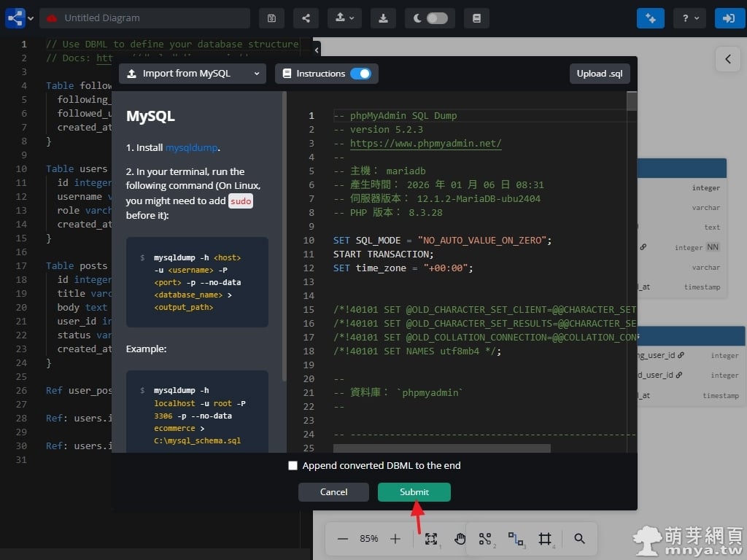Click the Untitled Diagram name field
The image size is (747, 560).
point(144,18)
